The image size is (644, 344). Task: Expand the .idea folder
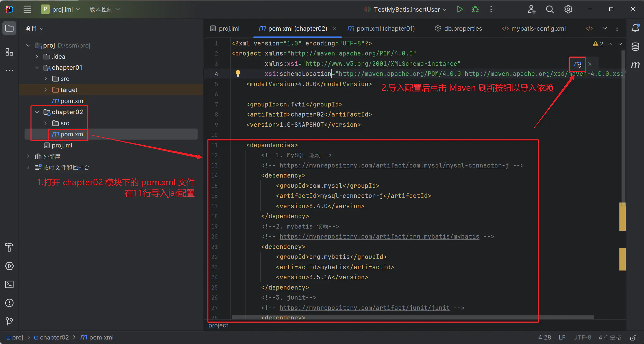coord(37,57)
